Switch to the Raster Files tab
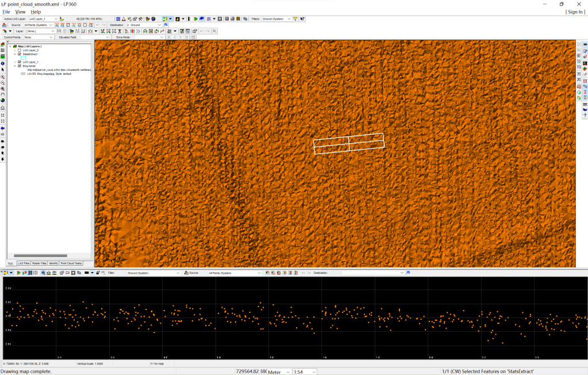 (39, 263)
